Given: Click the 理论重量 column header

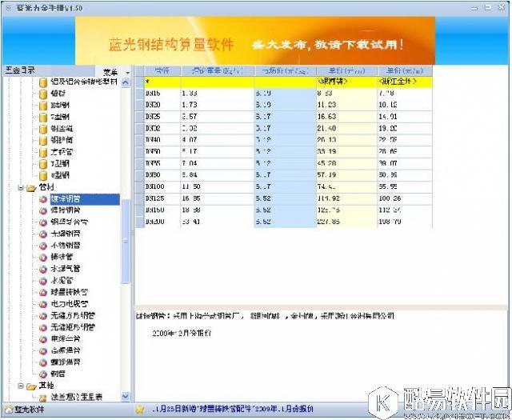Looking at the screenshot, I should [x=217, y=70].
